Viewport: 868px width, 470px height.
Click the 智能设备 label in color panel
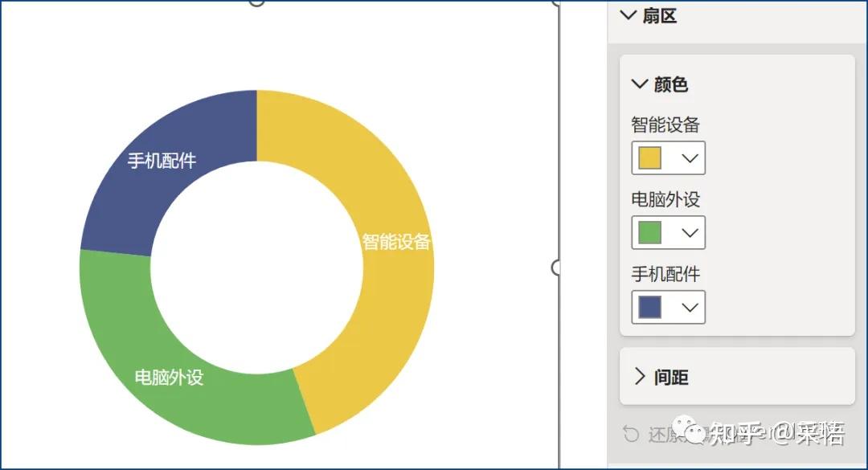665,125
